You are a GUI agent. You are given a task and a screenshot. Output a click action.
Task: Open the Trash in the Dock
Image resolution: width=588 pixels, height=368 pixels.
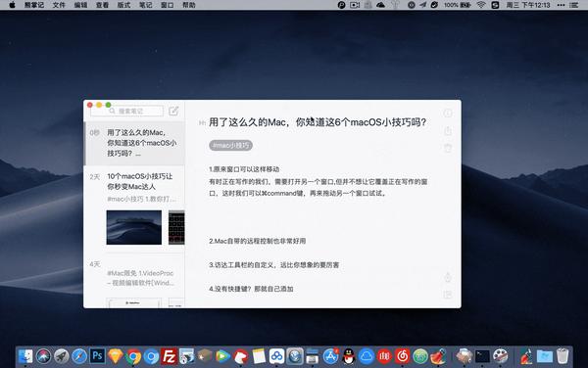click(x=563, y=356)
